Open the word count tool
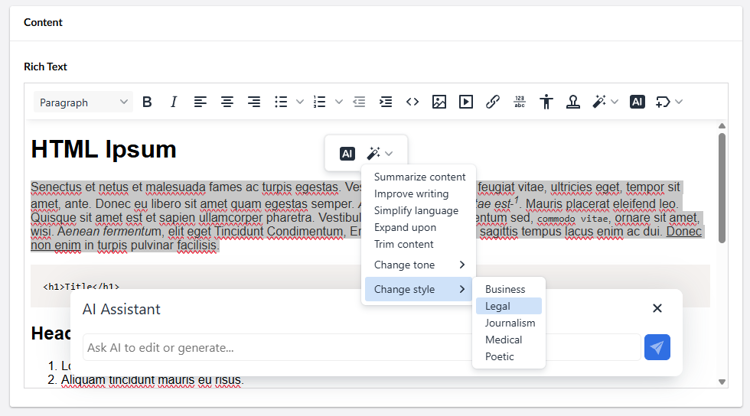This screenshot has height=416, width=750. click(519, 102)
